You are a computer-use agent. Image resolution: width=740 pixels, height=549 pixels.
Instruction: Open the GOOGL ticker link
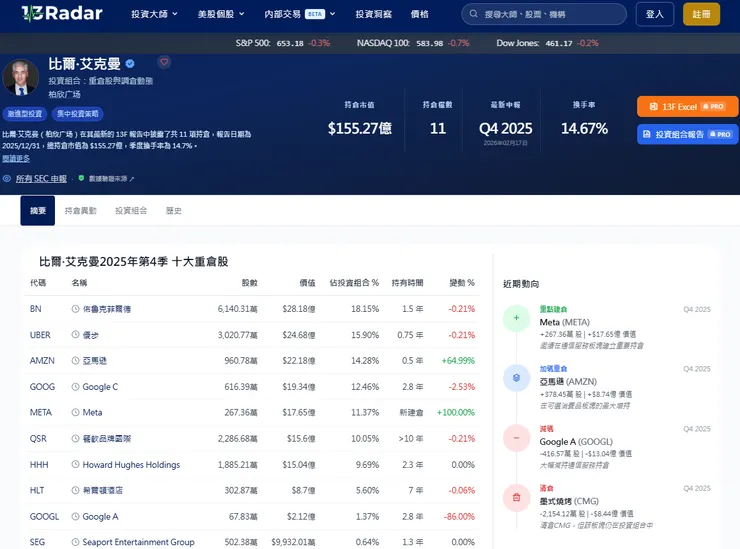pyautogui.click(x=44, y=516)
